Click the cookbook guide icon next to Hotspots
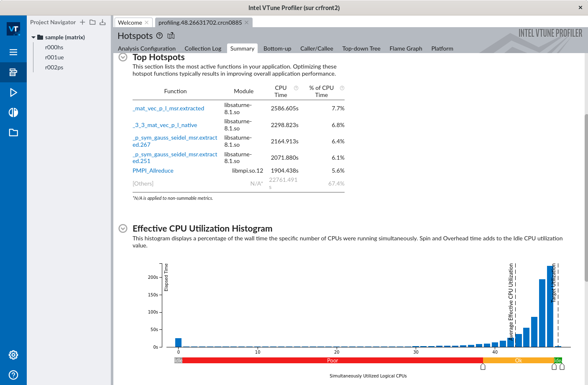 click(171, 36)
